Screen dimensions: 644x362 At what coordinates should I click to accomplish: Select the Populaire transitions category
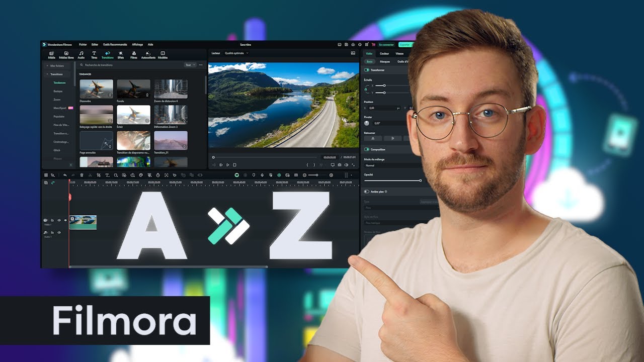click(59, 116)
